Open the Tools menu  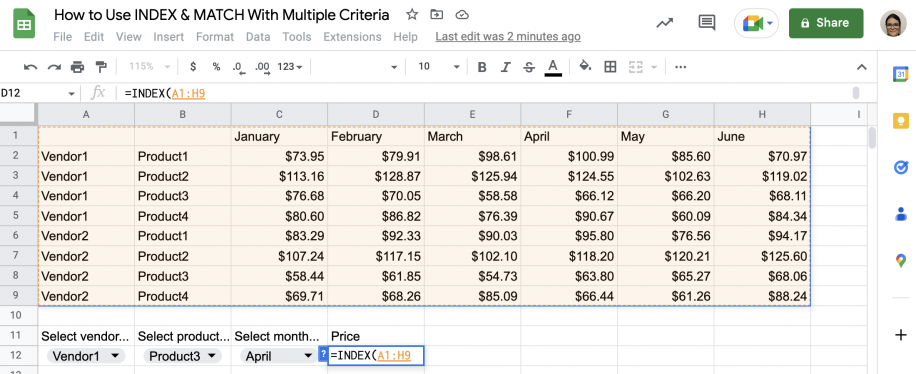pos(297,37)
